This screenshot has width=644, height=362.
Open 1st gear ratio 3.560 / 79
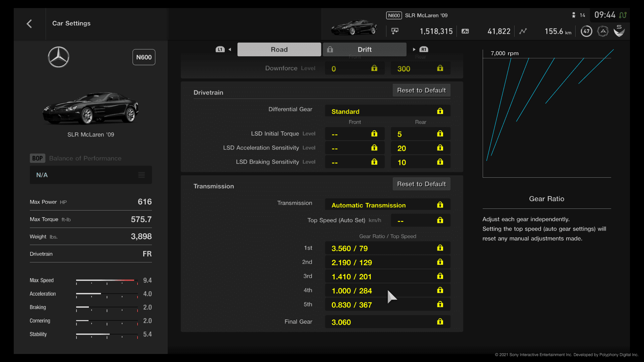[387, 248]
